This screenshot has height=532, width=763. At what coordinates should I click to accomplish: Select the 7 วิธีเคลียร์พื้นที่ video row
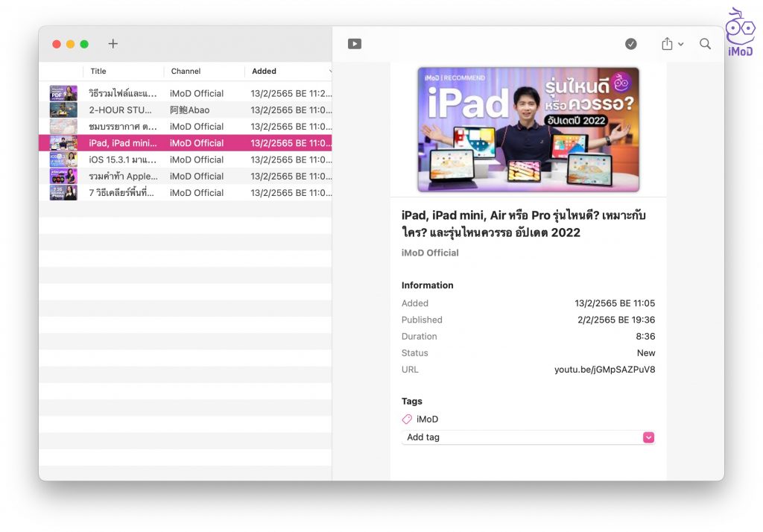[186, 192]
